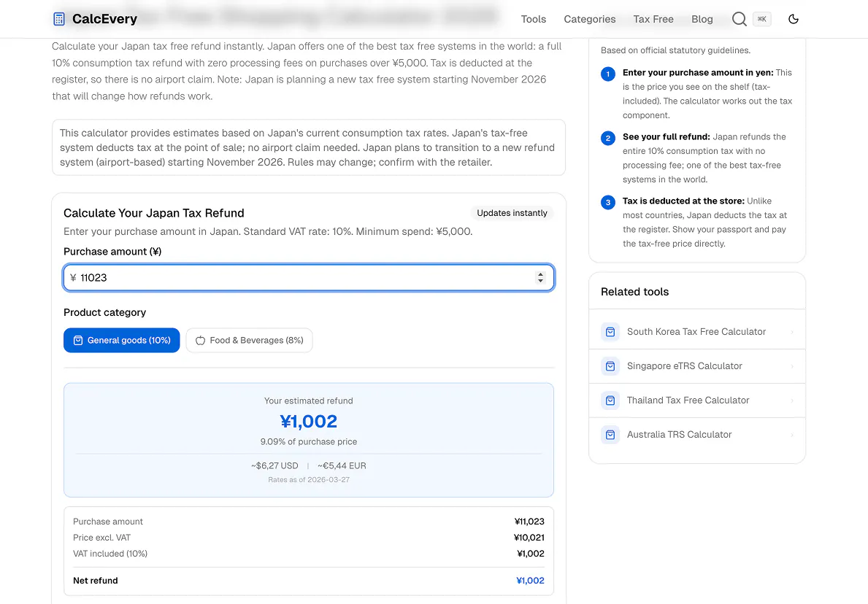Click the Net refund value
Viewport: 868px width, 604px height.
click(530, 581)
